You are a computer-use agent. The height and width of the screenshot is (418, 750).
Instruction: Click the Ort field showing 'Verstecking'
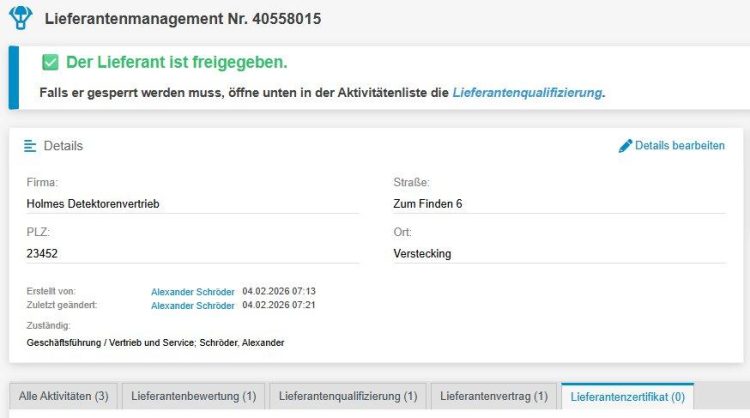(422, 254)
